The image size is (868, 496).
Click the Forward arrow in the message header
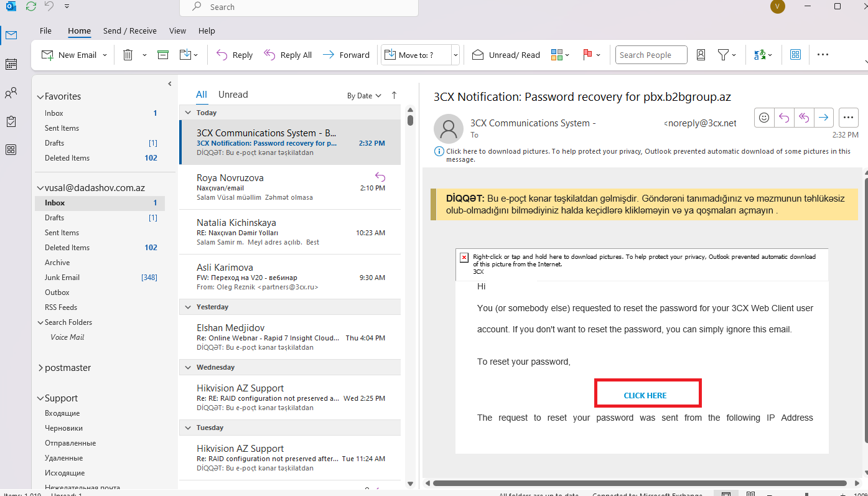(x=824, y=117)
